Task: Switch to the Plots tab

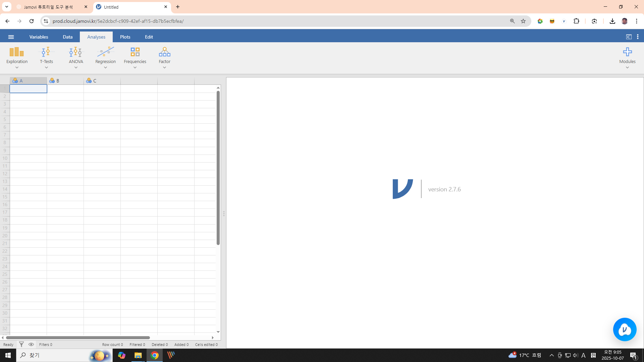Action: (125, 37)
